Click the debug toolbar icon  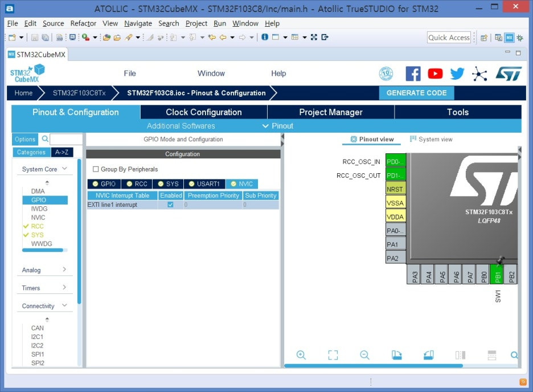(85, 37)
